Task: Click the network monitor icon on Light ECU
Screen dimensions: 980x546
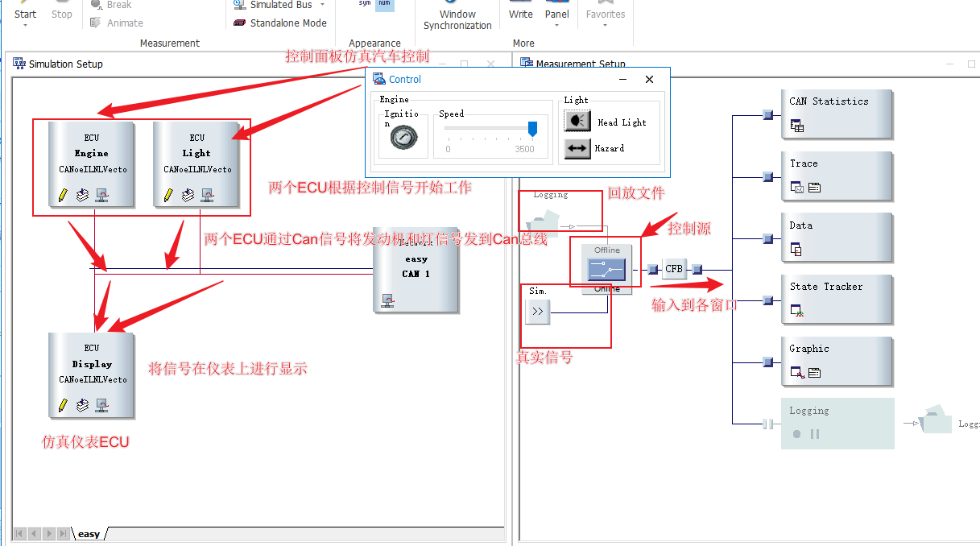Action: [207, 195]
